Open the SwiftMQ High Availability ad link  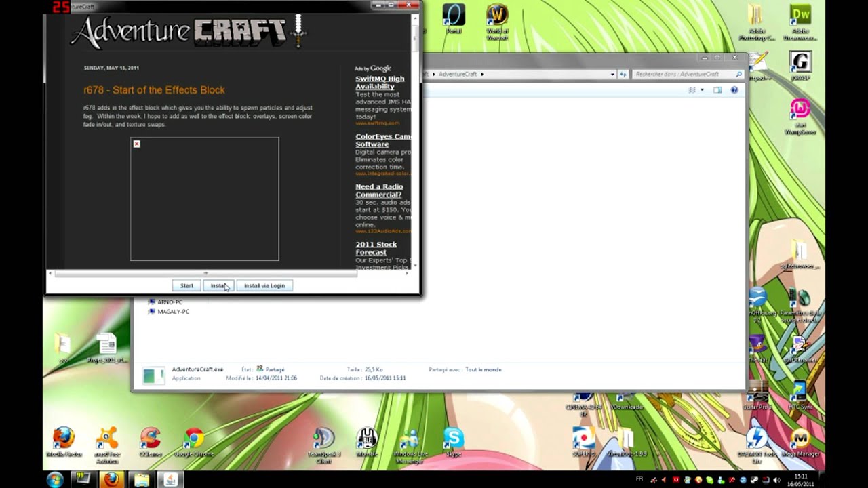tap(380, 83)
